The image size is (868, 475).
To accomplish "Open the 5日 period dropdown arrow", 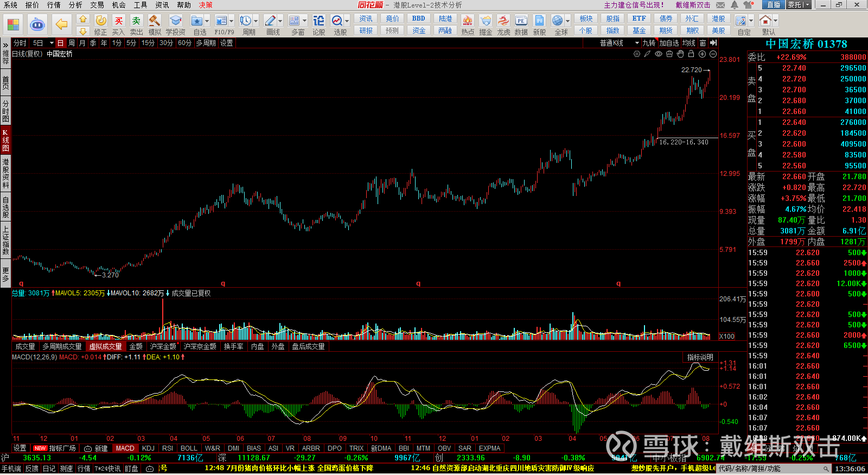I will [x=52, y=43].
